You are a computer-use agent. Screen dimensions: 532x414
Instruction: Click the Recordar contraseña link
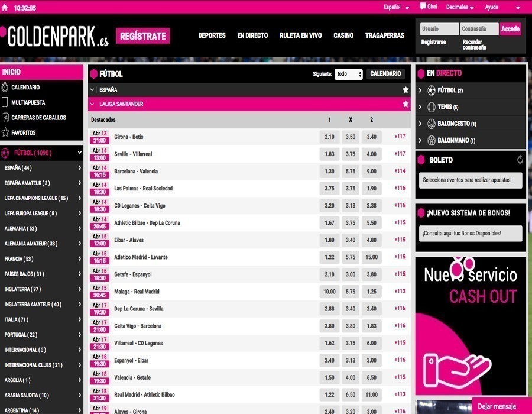pyautogui.click(x=474, y=44)
